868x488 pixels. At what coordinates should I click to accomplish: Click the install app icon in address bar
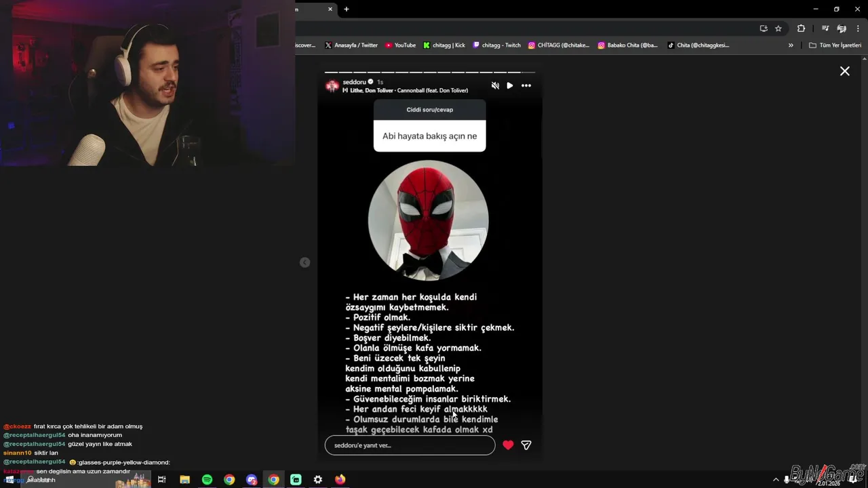tap(764, 28)
